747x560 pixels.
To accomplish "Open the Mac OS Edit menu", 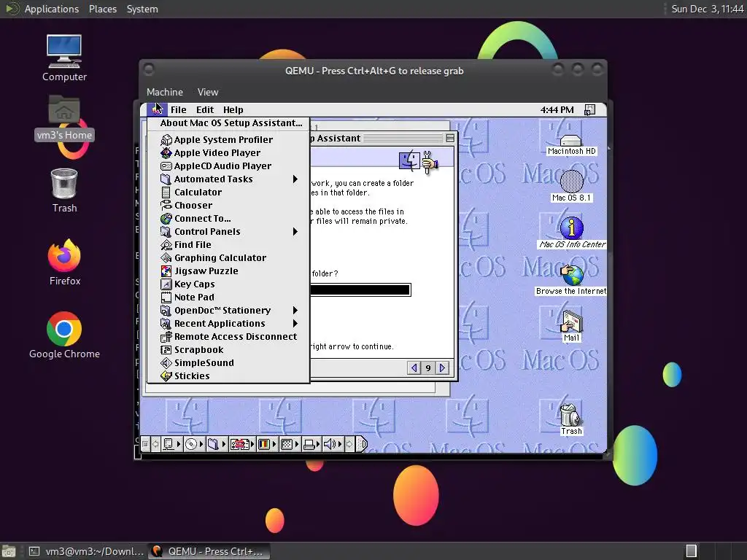I will point(205,109).
